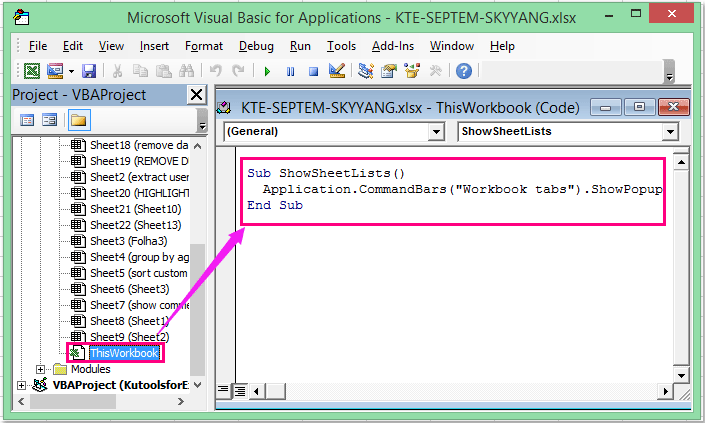
Task: Expand the Modules folder node
Action: coord(40,370)
